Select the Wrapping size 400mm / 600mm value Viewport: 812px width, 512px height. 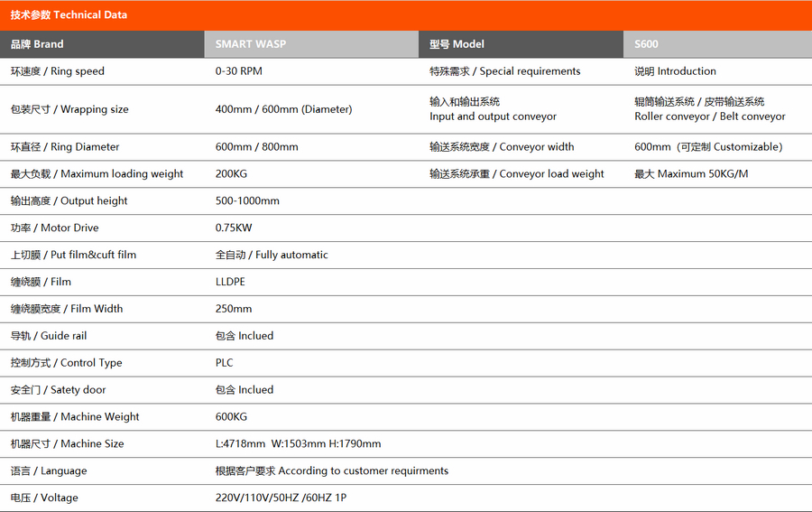point(283,109)
